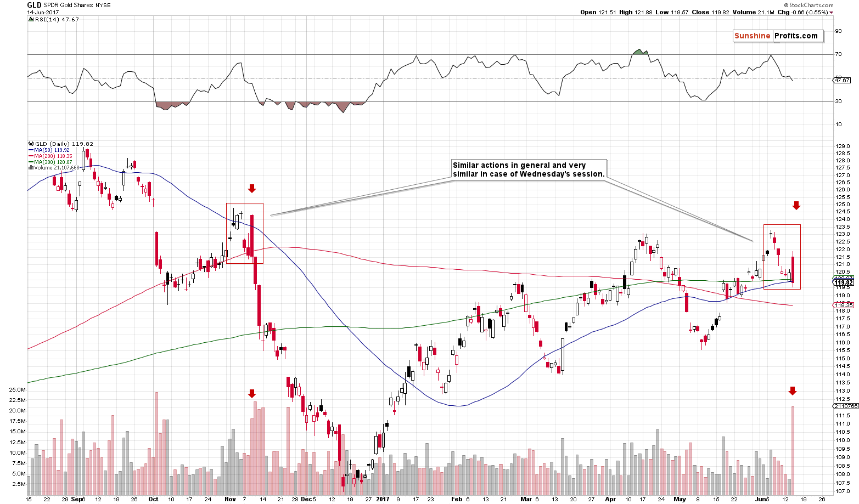The image size is (859, 504).
Task: Click the 21107668 volume tag on right axis
Action: click(846, 406)
